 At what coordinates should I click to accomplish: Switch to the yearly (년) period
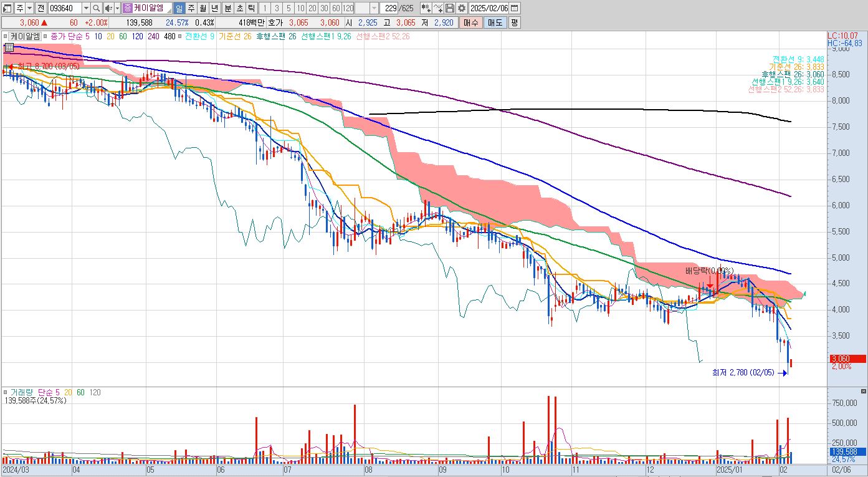click(x=214, y=8)
